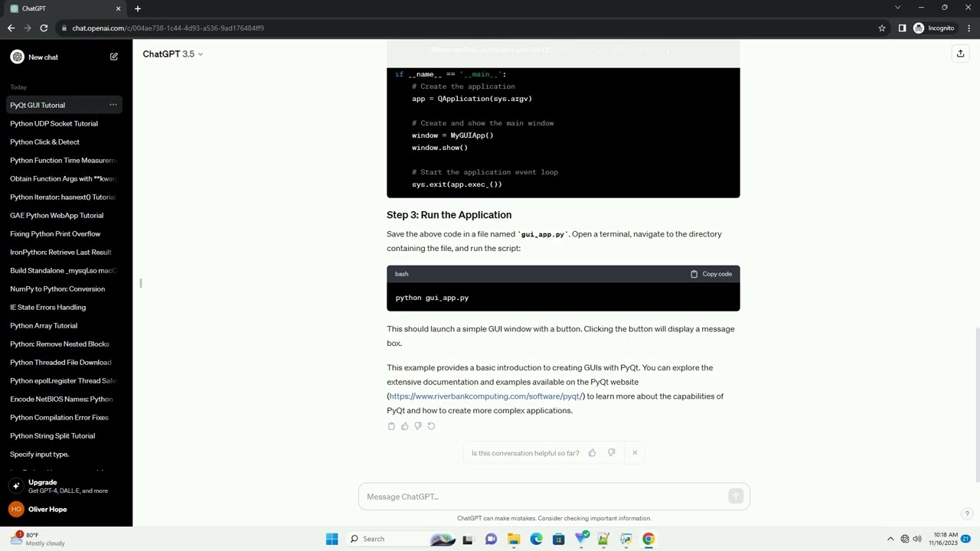Open Microsoft Edge from taskbar
The width and height of the screenshot is (980, 551).
(x=536, y=539)
